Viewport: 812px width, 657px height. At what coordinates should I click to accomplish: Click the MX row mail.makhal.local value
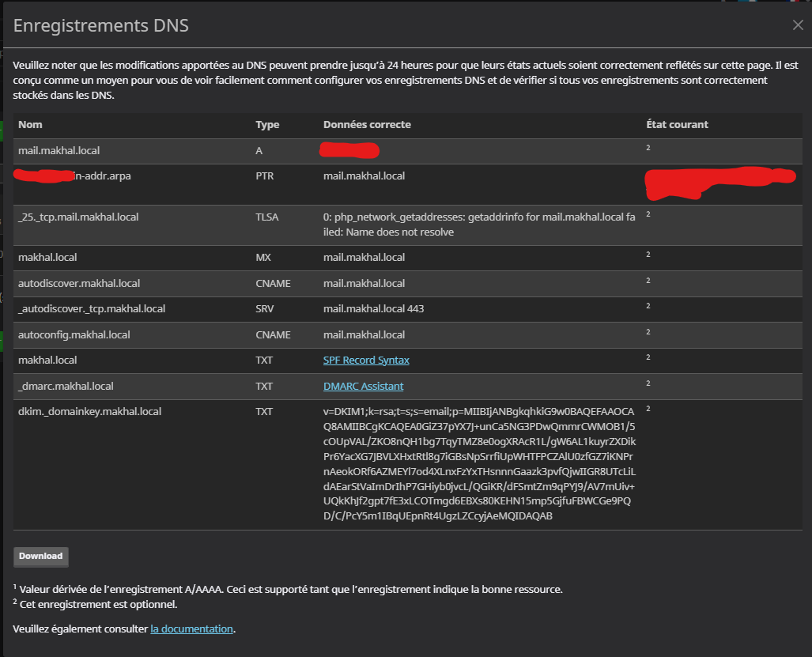pos(364,257)
